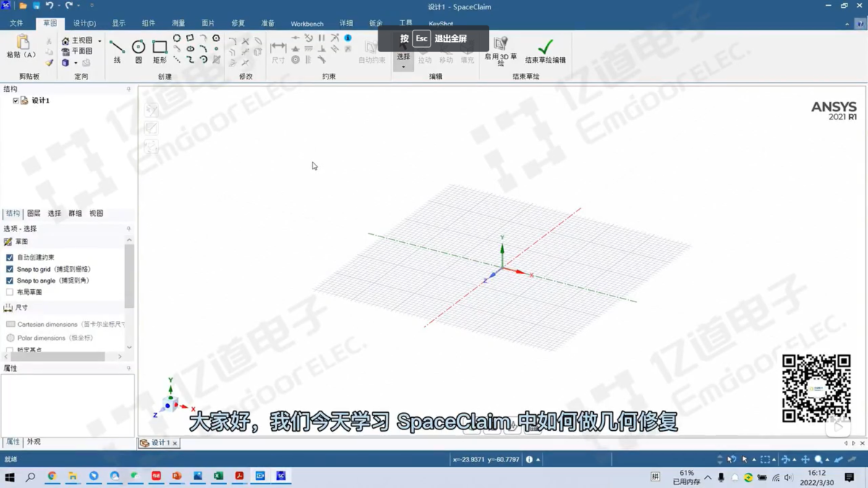Click the Save icon in title bar
This screenshot has width=868, height=488.
pyautogui.click(x=36, y=6)
